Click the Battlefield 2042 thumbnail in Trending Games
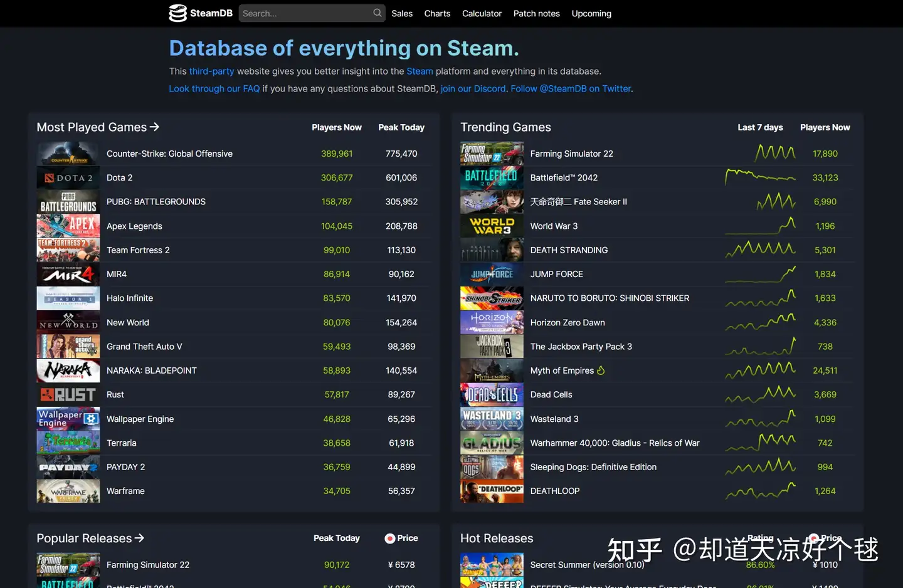Viewport: 903px width, 588px height. 492,178
